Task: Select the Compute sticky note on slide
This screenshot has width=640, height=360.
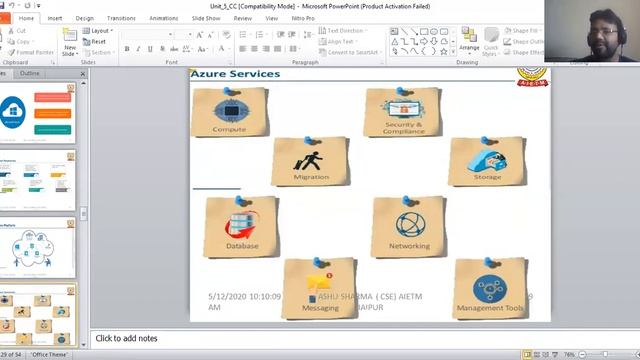Action: (229, 112)
